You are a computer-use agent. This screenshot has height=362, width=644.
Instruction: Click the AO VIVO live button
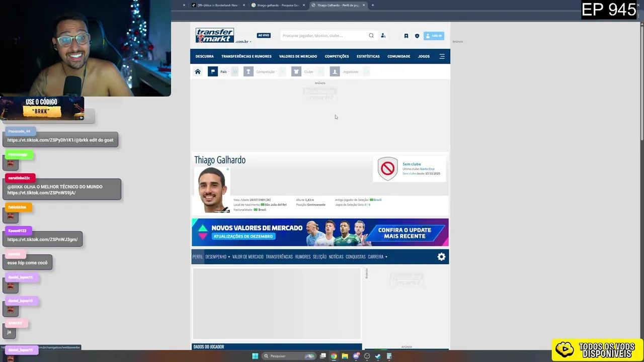coord(264,35)
